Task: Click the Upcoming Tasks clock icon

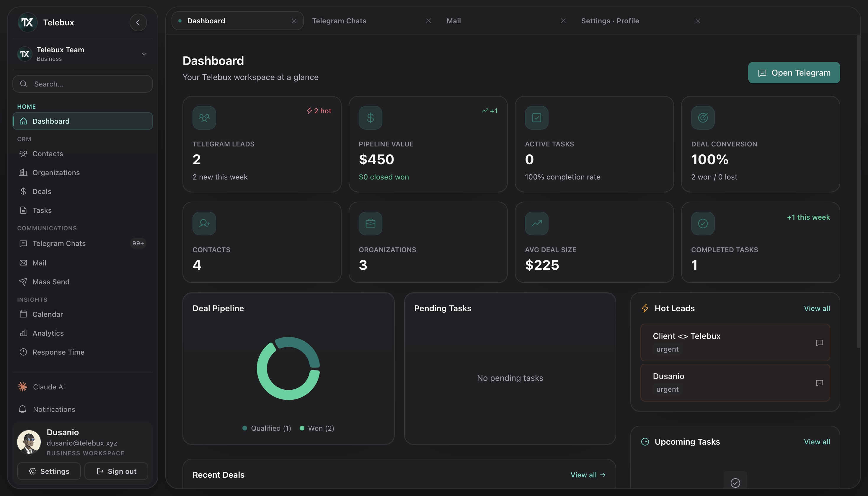Action: coord(645,442)
